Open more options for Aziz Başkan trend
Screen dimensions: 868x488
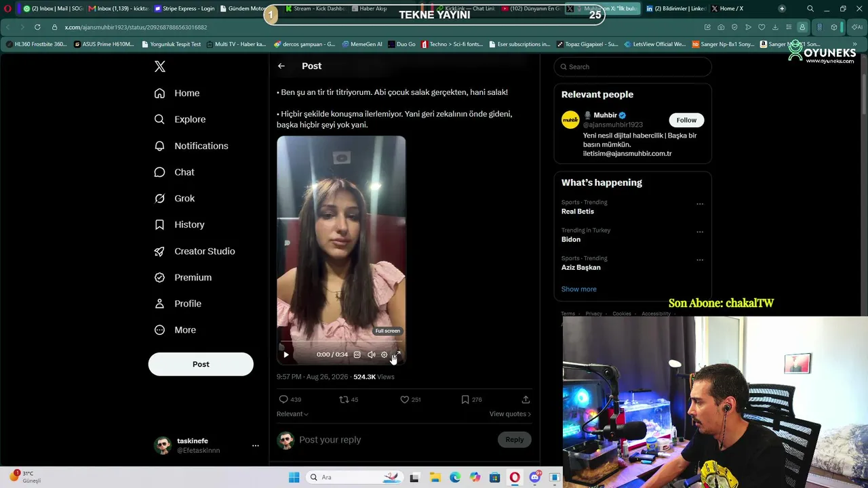pyautogui.click(x=700, y=260)
